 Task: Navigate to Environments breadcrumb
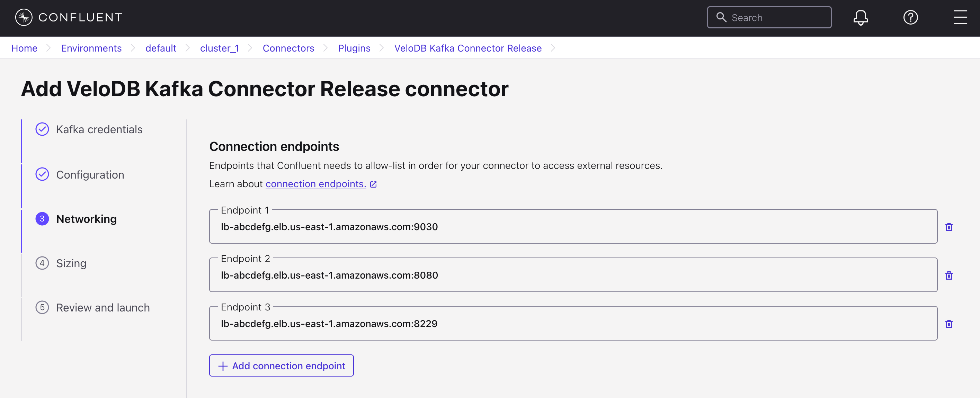(91, 48)
